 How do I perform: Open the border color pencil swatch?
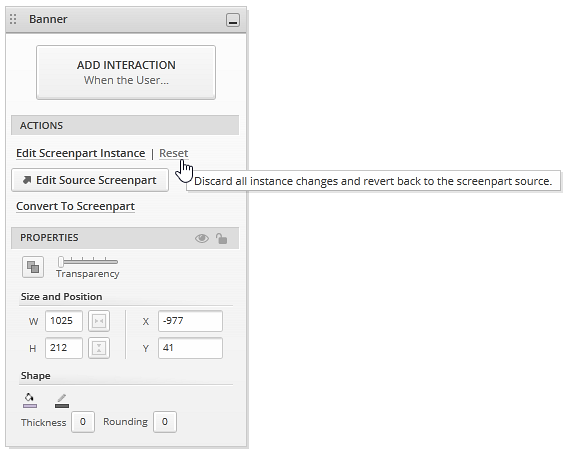click(62, 400)
